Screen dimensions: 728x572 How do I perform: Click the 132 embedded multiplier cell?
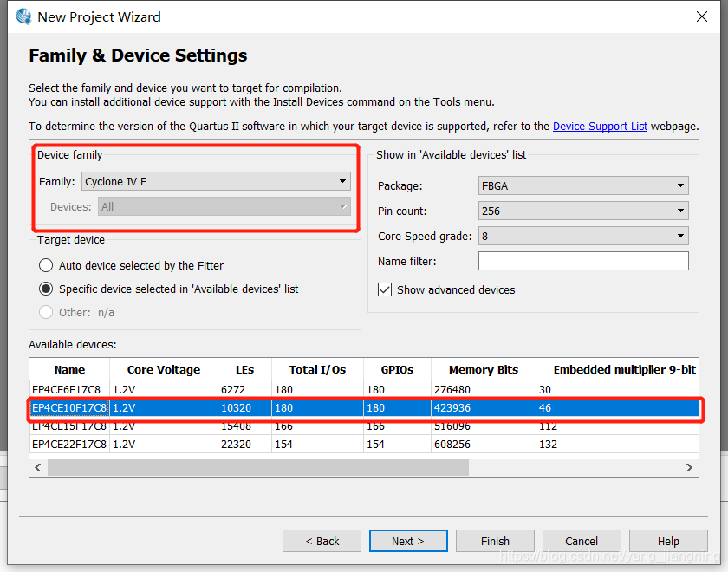[x=617, y=445]
